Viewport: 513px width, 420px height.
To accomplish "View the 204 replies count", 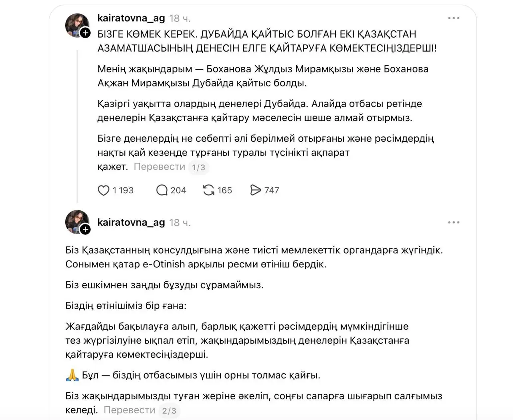I will point(178,190).
